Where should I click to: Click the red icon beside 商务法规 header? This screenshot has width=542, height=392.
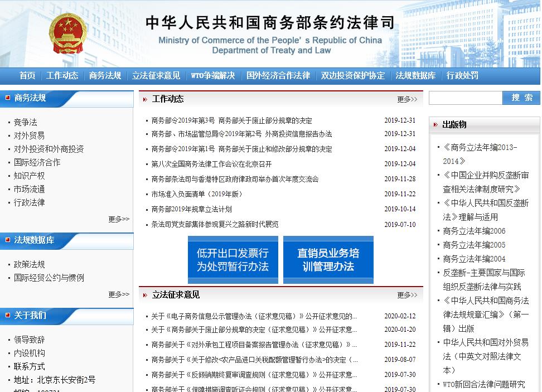pyautogui.click(x=7, y=98)
